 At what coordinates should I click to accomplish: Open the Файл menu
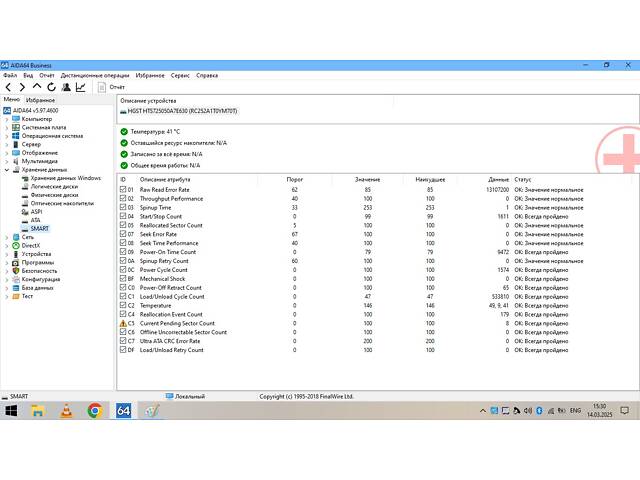pos(10,76)
